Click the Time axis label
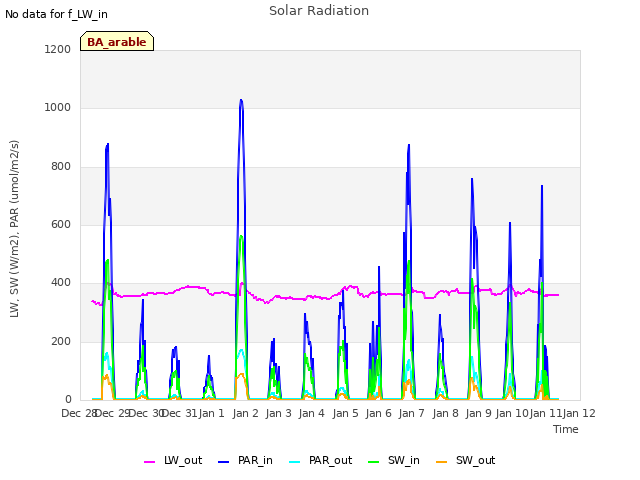Viewport: 640px width, 480px height. (x=566, y=429)
